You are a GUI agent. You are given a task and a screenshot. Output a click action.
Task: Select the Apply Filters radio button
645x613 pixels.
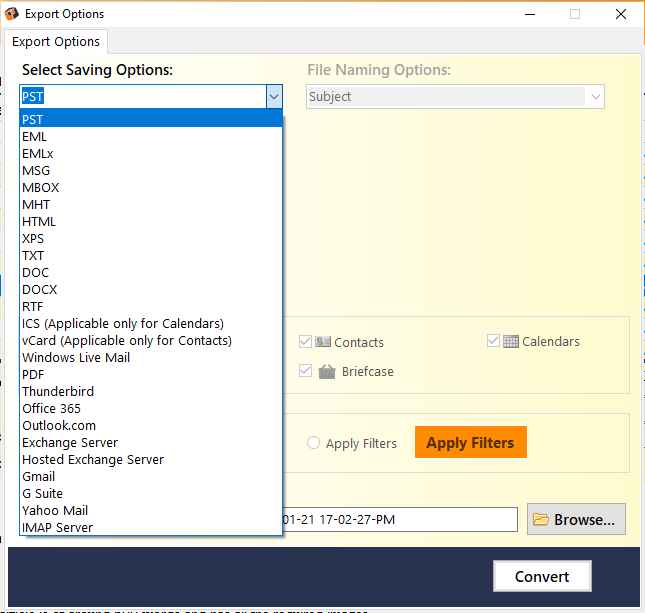tap(313, 443)
